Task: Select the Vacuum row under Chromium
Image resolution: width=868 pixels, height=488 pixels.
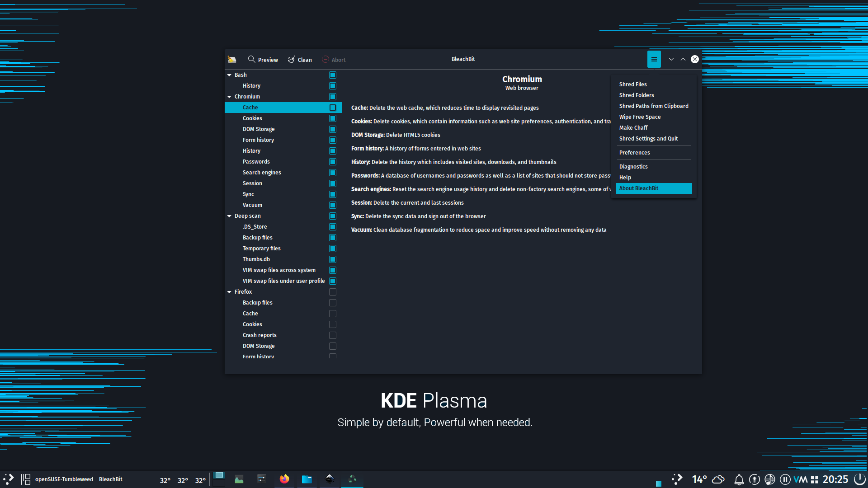Action: pos(283,205)
